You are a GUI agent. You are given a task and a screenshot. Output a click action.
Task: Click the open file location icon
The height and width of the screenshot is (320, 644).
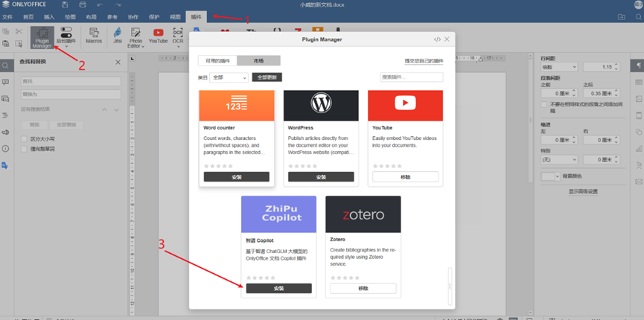[x=621, y=17]
